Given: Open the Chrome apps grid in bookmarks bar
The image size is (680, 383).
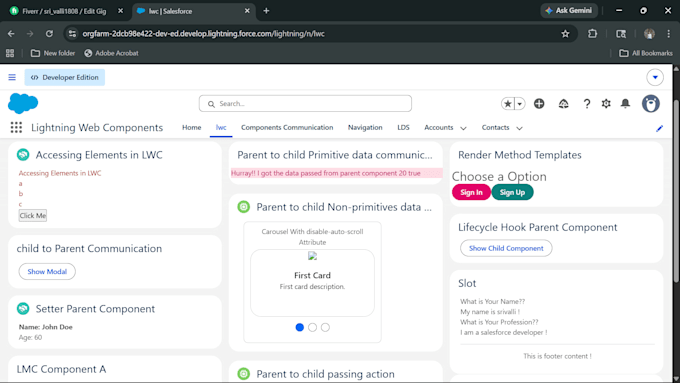Looking at the screenshot, I should (x=10, y=53).
